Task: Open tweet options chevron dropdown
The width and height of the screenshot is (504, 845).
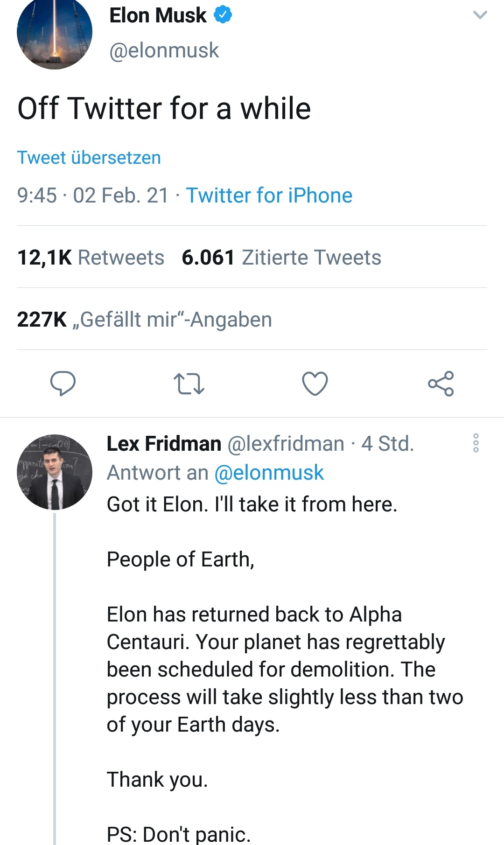Action: [x=480, y=15]
